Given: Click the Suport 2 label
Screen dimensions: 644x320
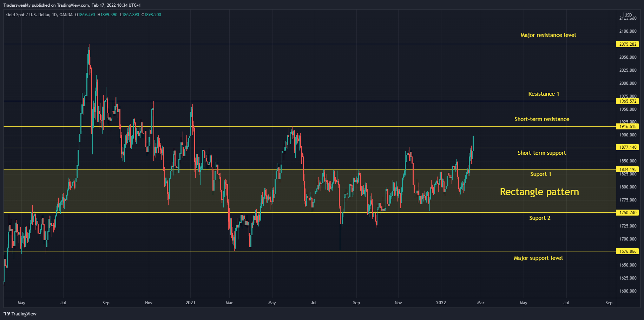Looking at the screenshot, I should (x=540, y=218).
